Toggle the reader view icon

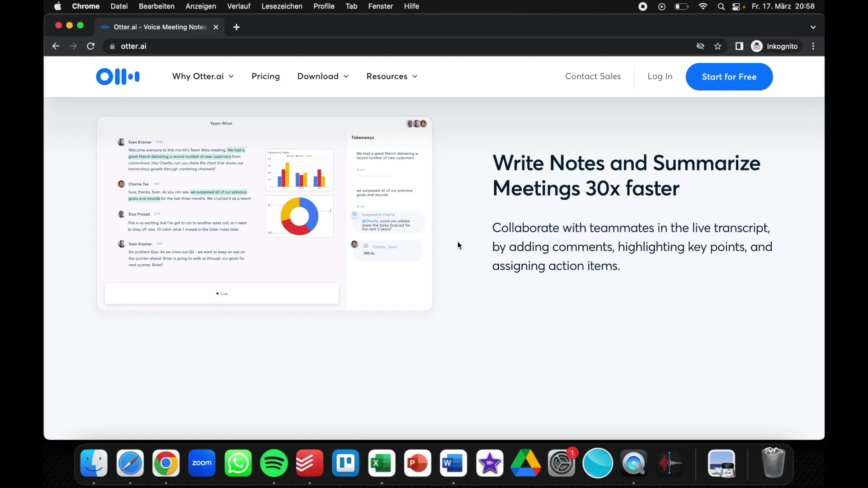739,47
